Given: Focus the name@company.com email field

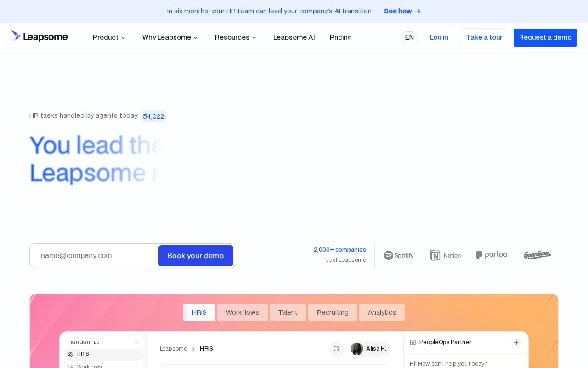Looking at the screenshot, I should [x=95, y=256].
